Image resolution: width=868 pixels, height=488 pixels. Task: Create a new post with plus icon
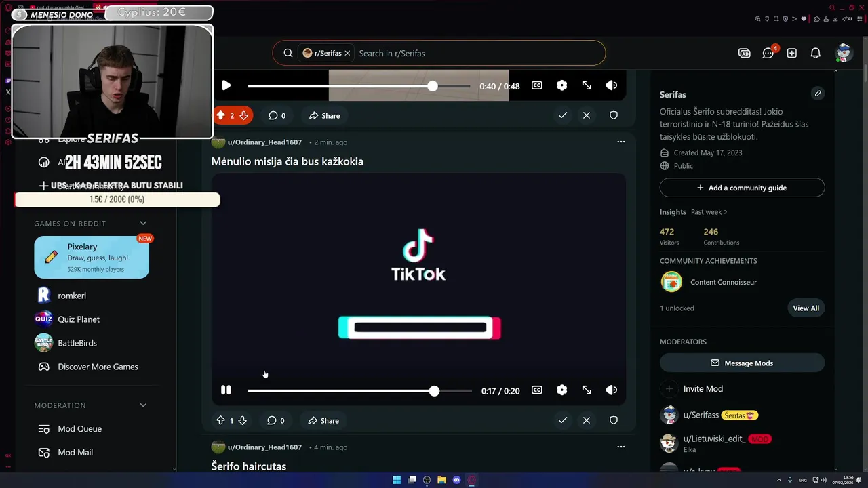[792, 53]
